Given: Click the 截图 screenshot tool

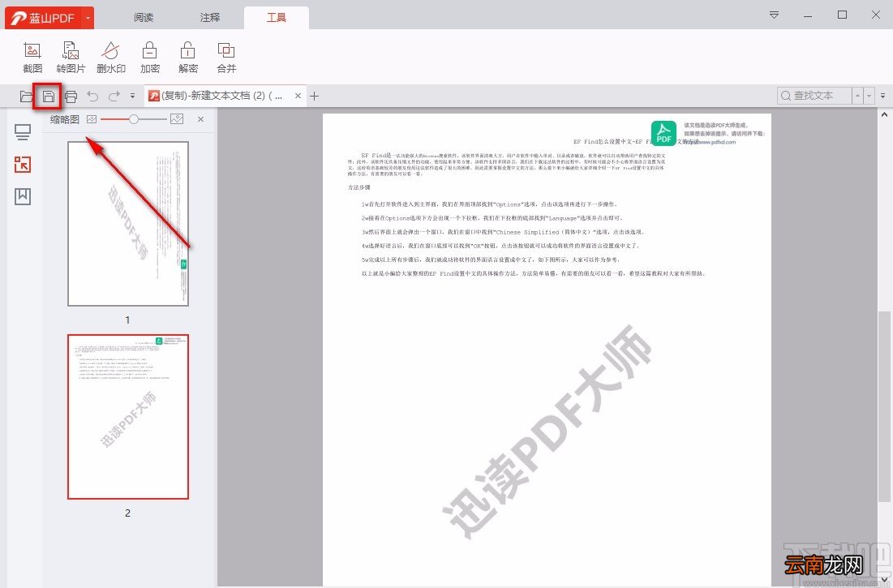Looking at the screenshot, I should coord(32,58).
